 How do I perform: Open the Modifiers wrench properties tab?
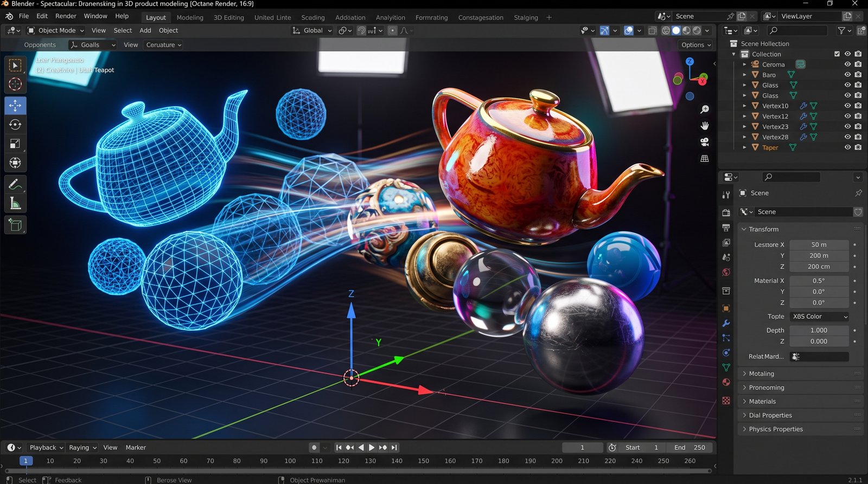pos(726,323)
